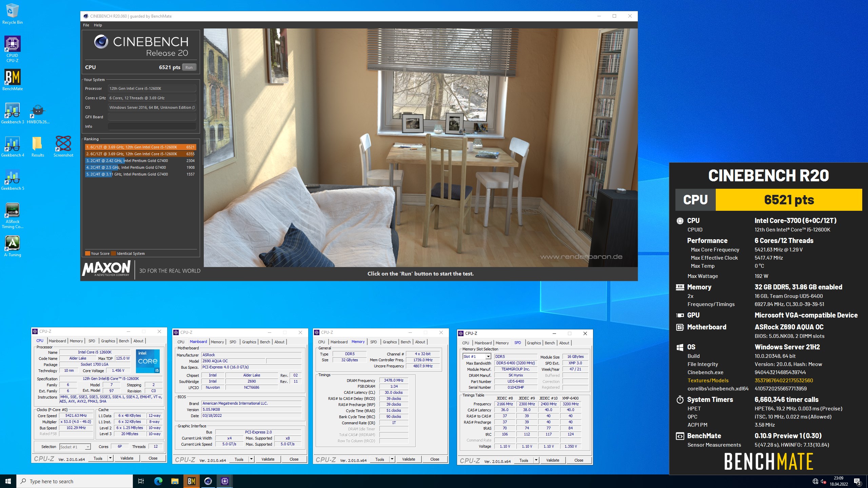
Task: Click the network globe tray icon
Action: pyautogui.click(x=815, y=481)
